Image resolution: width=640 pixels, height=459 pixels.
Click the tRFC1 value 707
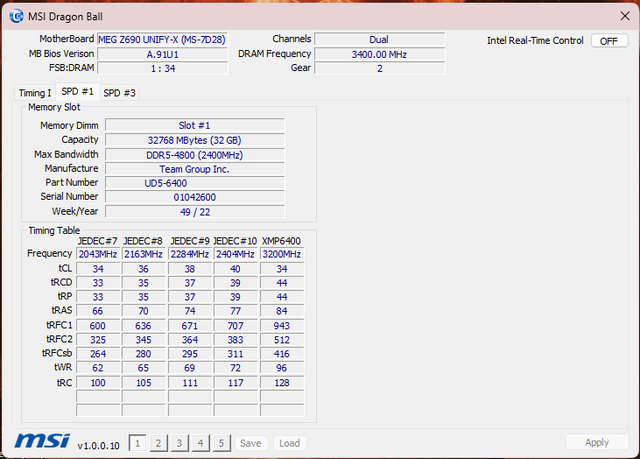[236, 326]
